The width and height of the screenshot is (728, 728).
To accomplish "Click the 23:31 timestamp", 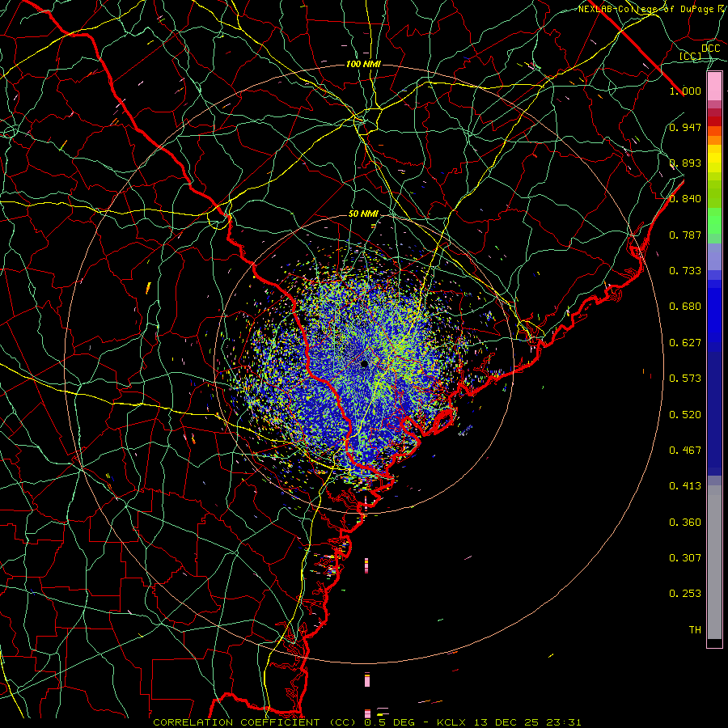I will coord(563,722).
